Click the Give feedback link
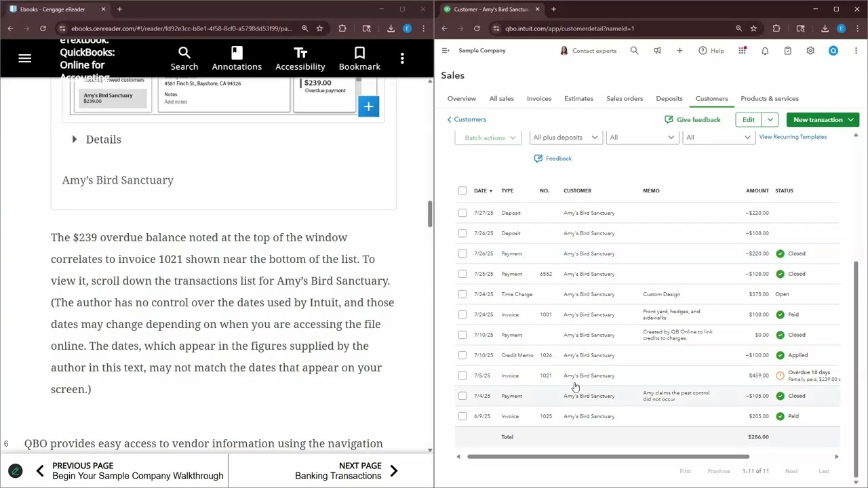868x488 pixels. pos(692,120)
